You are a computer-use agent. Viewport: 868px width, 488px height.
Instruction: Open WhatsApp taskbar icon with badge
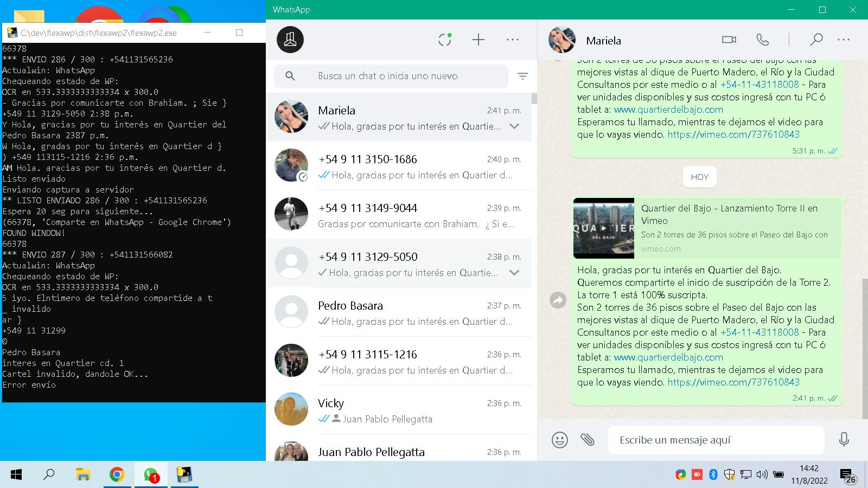[151, 475]
